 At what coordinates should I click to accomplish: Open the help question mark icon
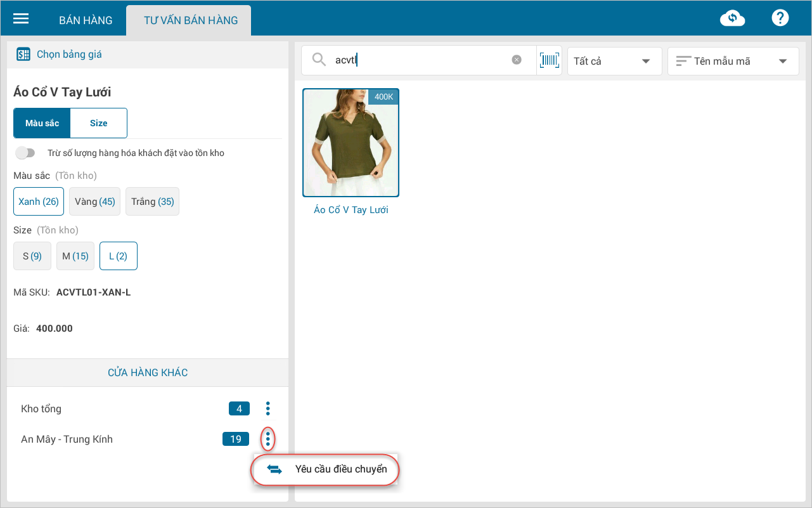[x=780, y=18]
